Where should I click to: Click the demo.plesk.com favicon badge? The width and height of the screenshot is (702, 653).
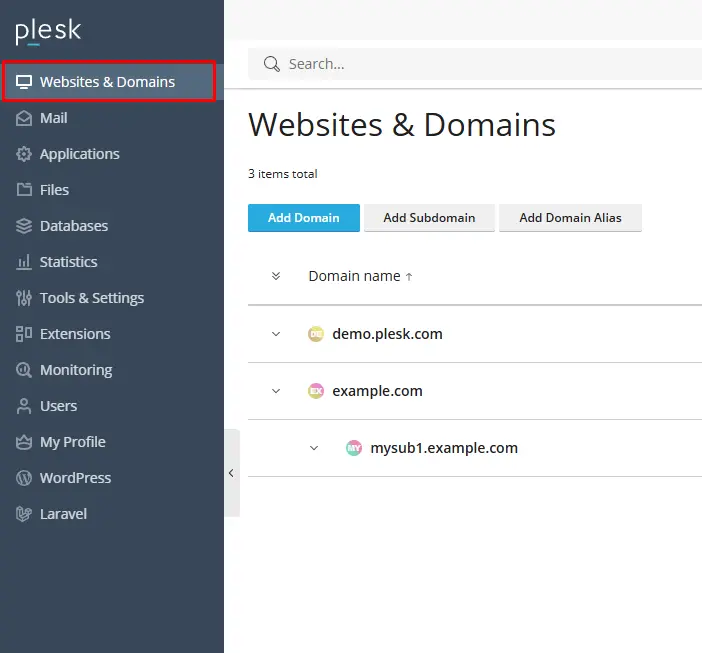point(316,334)
